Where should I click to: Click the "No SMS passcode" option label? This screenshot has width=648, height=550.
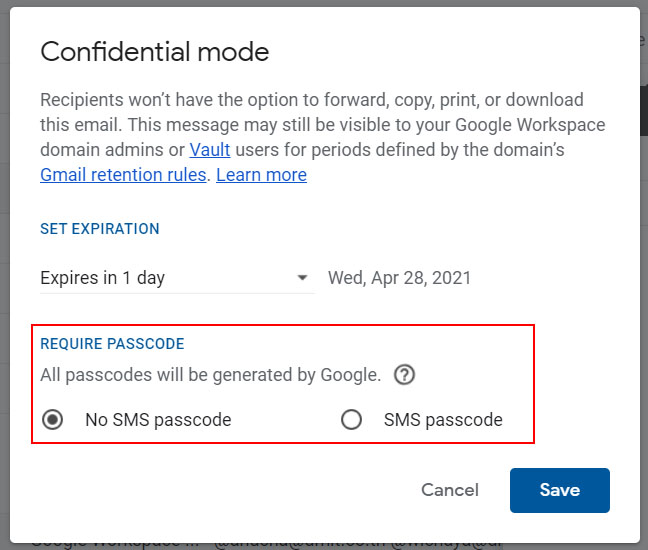(158, 420)
